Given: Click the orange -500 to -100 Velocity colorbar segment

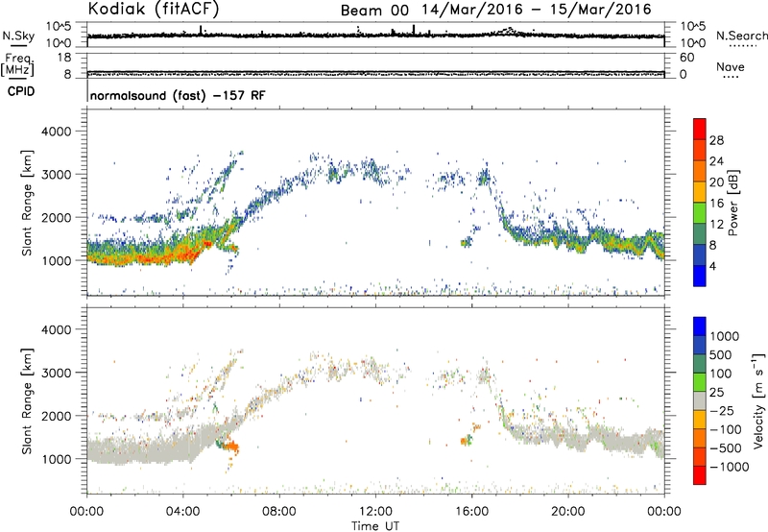Looking at the screenshot, I should point(700,439).
